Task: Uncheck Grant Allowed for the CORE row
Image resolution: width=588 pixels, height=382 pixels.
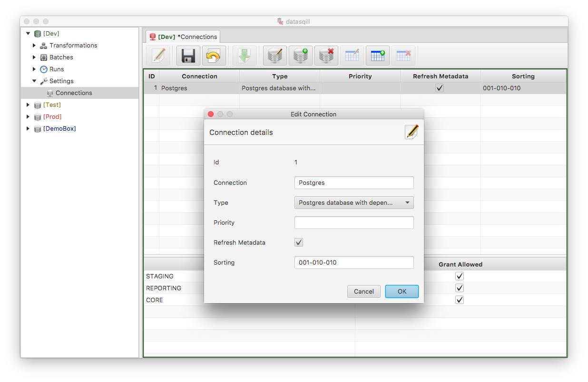Action: [460, 300]
